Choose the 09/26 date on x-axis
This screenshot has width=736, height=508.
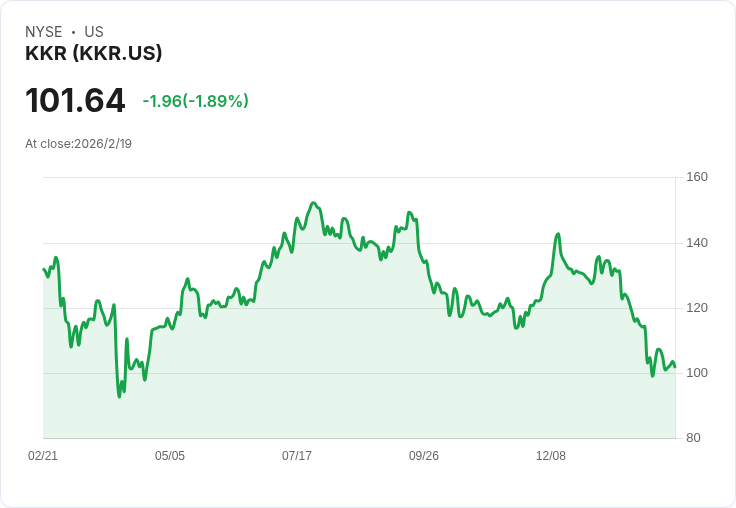424,456
